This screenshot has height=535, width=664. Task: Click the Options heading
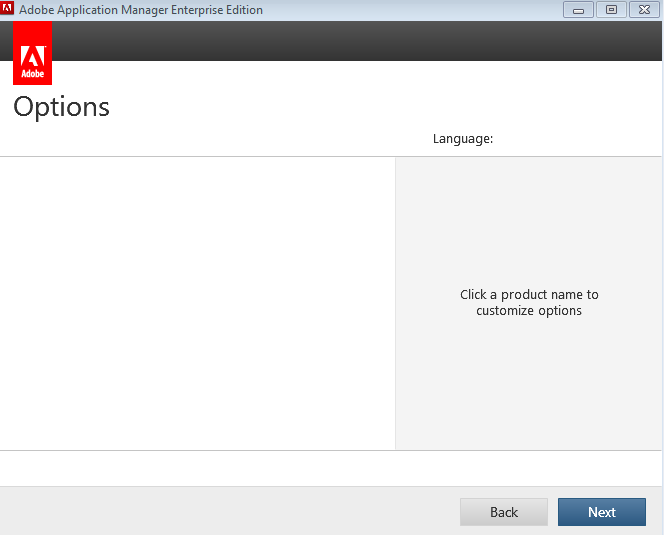pyautogui.click(x=61, y=107)
